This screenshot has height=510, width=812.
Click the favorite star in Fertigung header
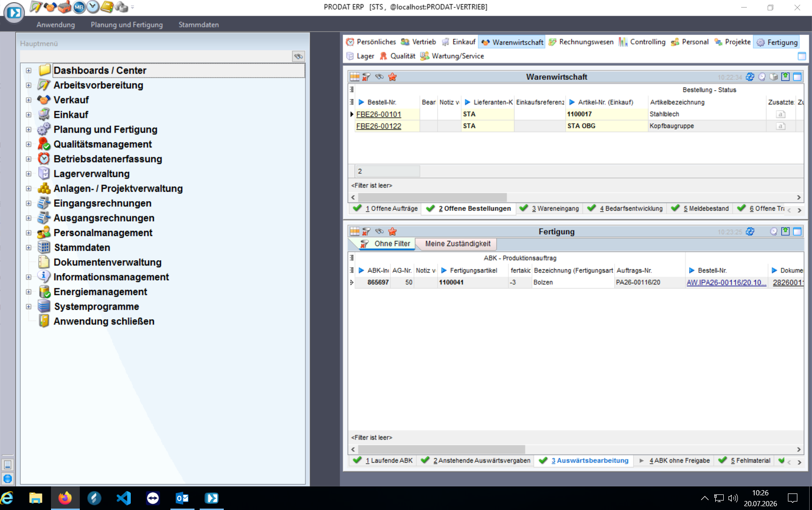[x=392, y=231]
